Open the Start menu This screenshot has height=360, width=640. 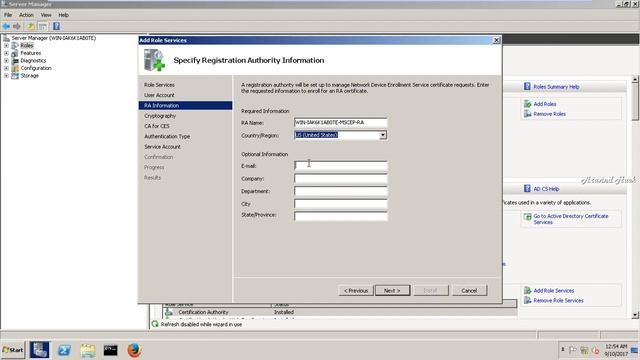pos(13,350)
